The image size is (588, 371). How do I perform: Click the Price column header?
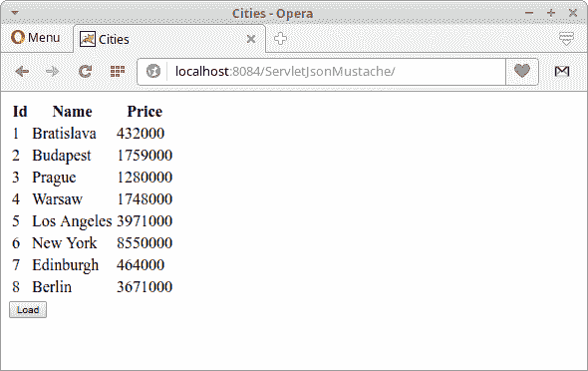[145, 112]
